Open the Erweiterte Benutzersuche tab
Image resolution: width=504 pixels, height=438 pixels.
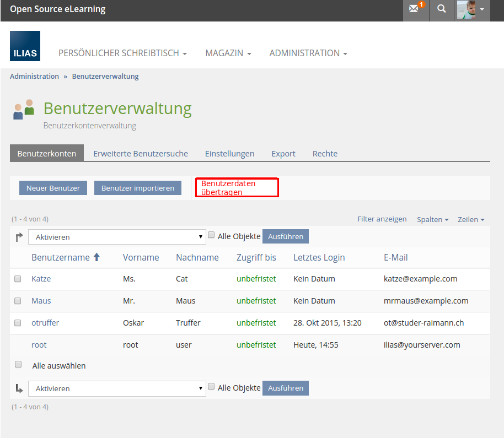coord(141,154)
